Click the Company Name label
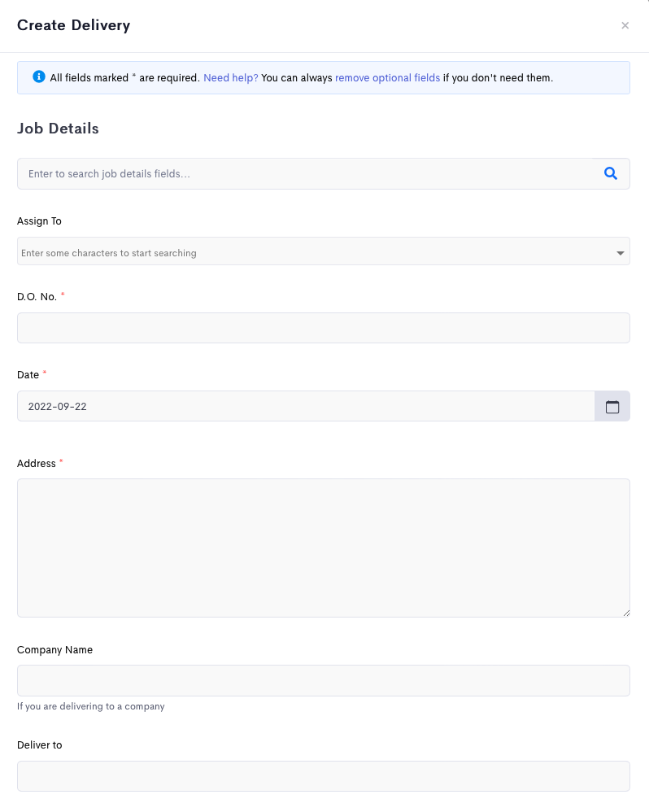The height and width of the screenshot is (812, 649). coord(54,650)
